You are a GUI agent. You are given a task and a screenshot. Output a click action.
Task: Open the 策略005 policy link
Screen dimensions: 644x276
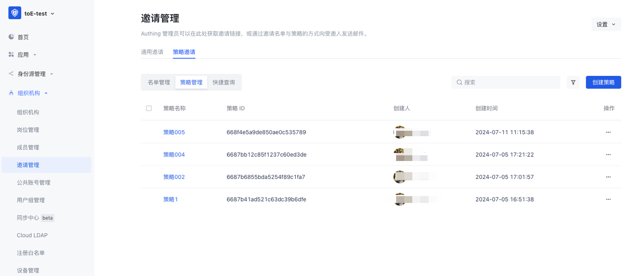coord(174,132)
